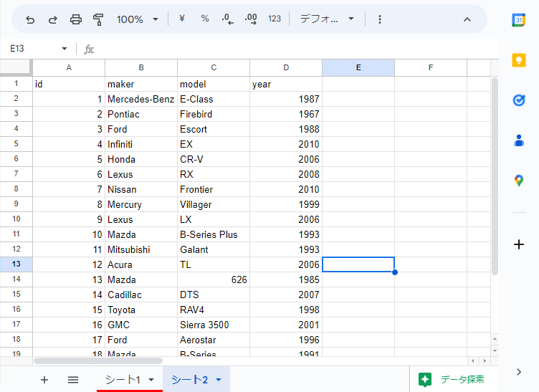Screen dimensions: 539x392
Task: Select column C header
Action: pyautogui.click(x=214, y=67)
